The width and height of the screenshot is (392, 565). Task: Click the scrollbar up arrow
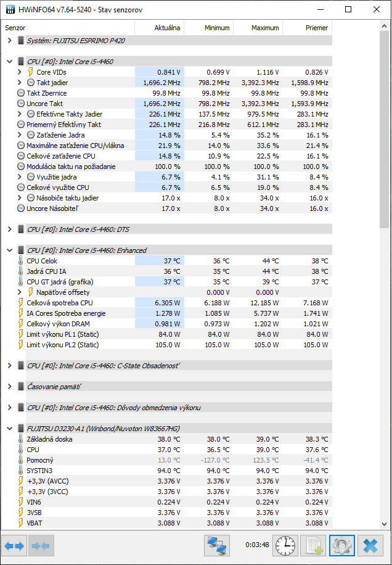pyautogui.click(x=384, y=25)
